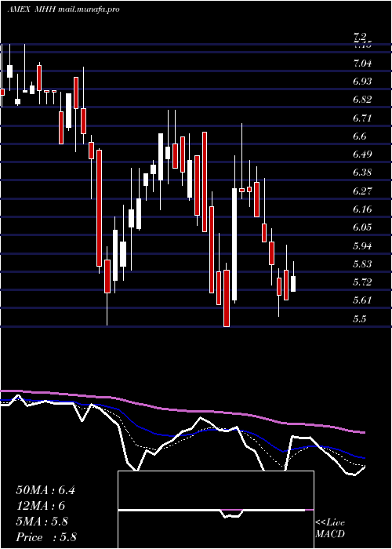Viewport: 392px width, 549px height.
Task: Click the 6.05 price axis label
Action: click(x=362, y=227)
